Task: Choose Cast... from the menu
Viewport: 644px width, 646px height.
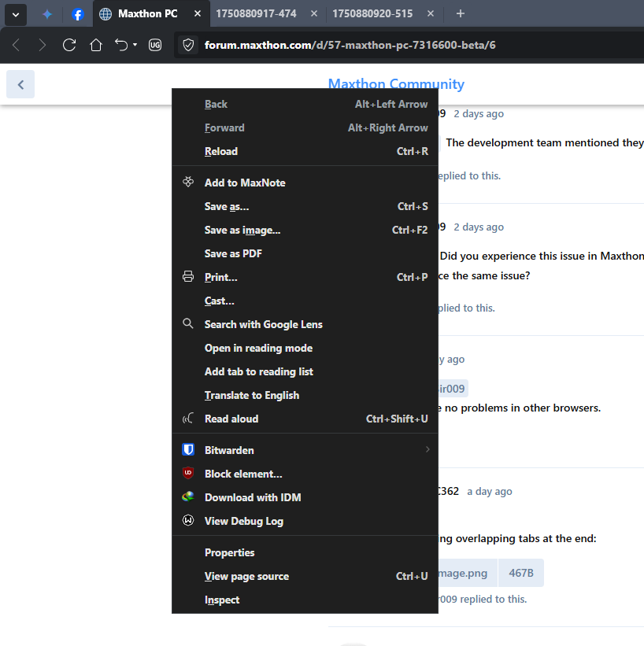Action: click(x=305, y=301)
